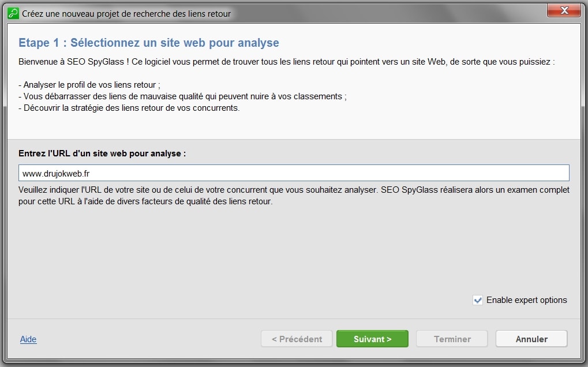Click the 'Enable expert options' label text

(x=526, y=300)
